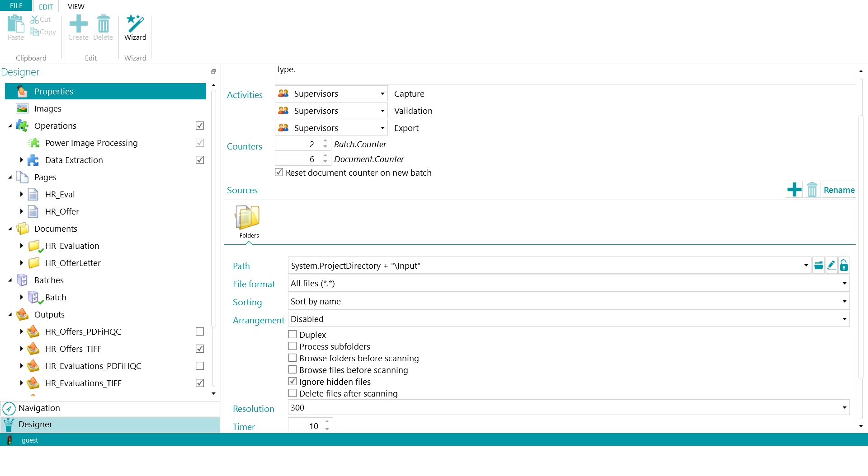The image size is (868, 476).
Task: Select HR_Offers_PDFiHQC output
Action: tap(83, 331)
